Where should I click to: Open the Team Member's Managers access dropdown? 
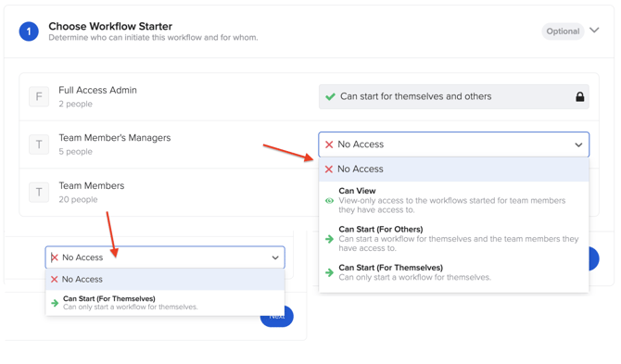454,144
